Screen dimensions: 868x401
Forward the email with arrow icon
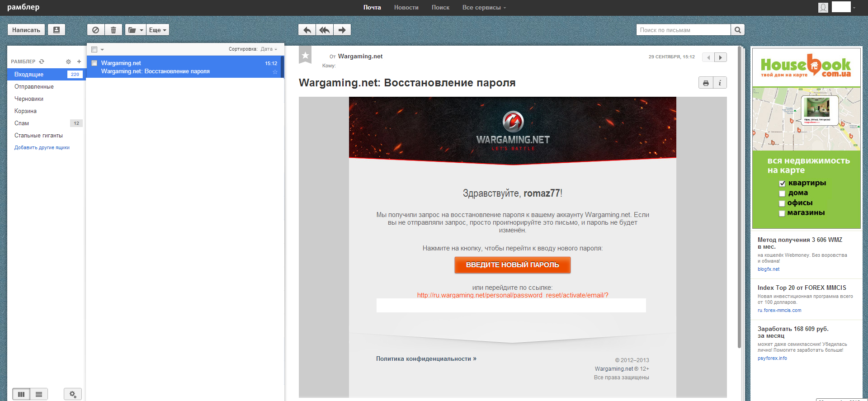click(x=342, y=30)
